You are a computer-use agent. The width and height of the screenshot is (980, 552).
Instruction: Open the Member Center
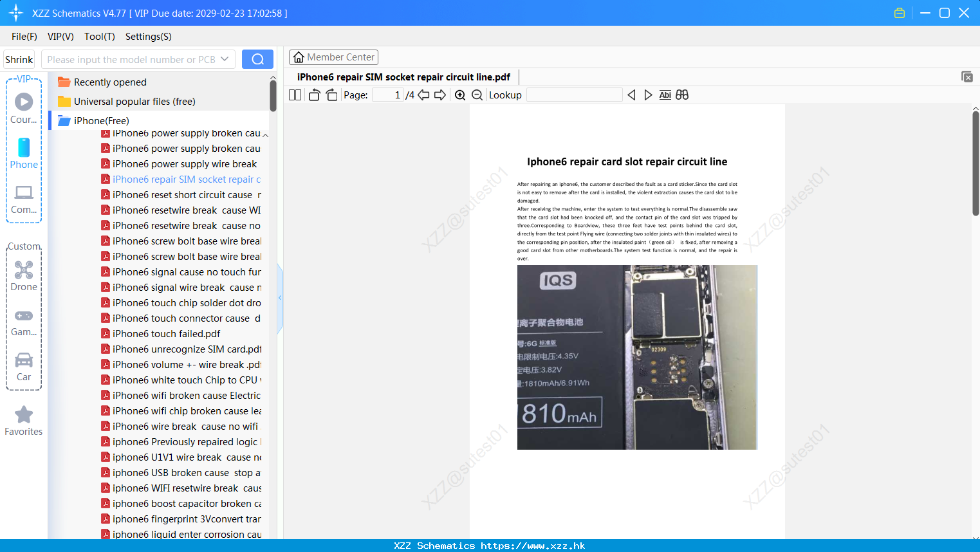[x=333, y=57]
